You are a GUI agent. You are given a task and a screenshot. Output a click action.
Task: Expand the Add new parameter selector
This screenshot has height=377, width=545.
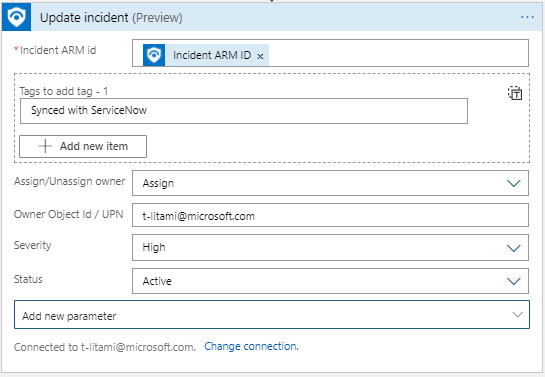coord(272,315)
